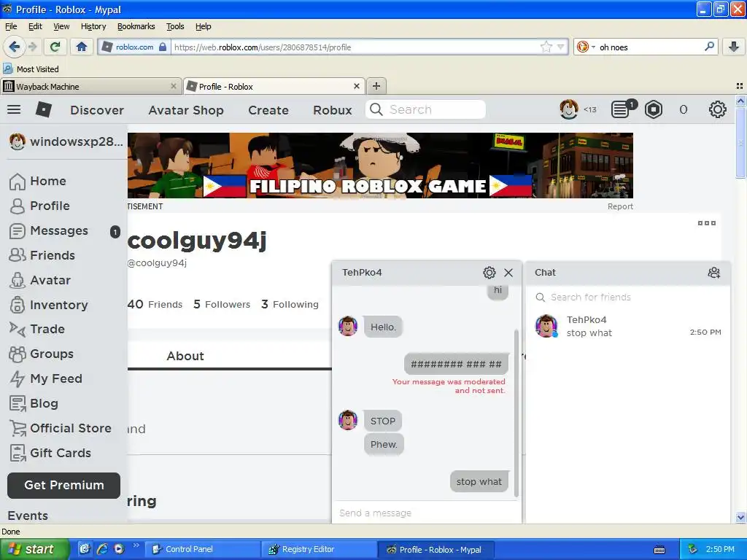Open the Roblox settings gear in header
The width and height of the screenshot is (747, 560).
coord(718,110)
